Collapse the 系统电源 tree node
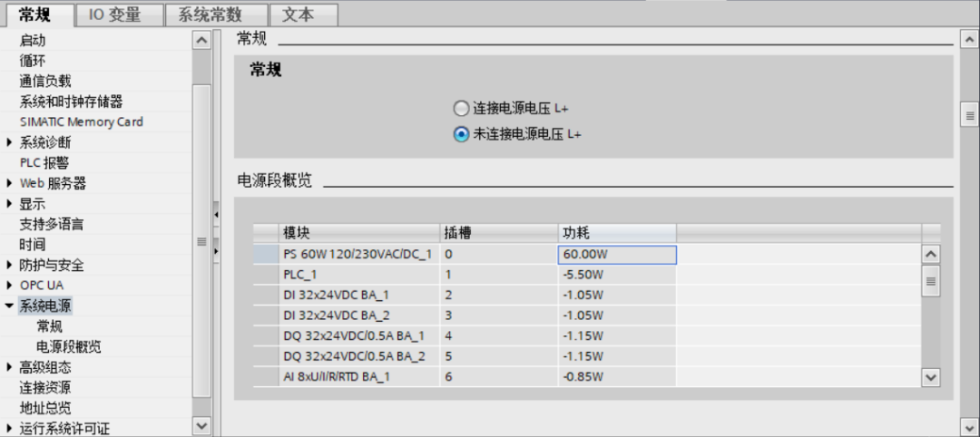The height and width of the screenshot is (437, 980). (9, 306)
